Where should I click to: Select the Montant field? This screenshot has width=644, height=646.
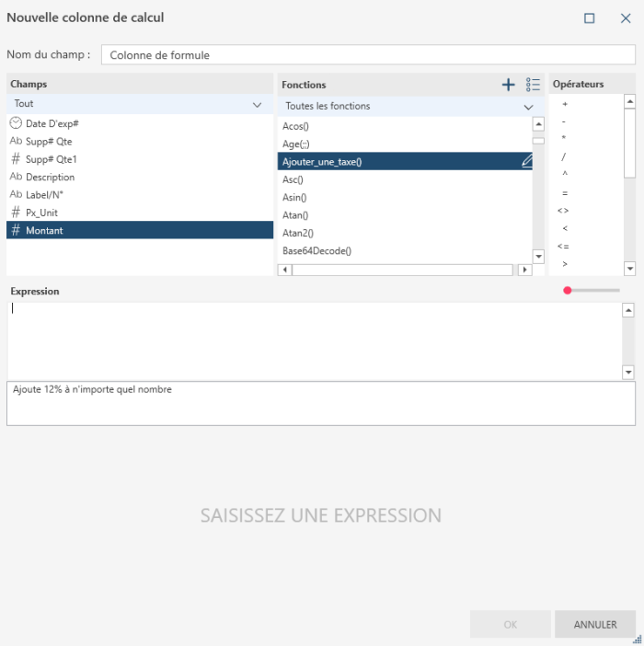coord(44,230)
